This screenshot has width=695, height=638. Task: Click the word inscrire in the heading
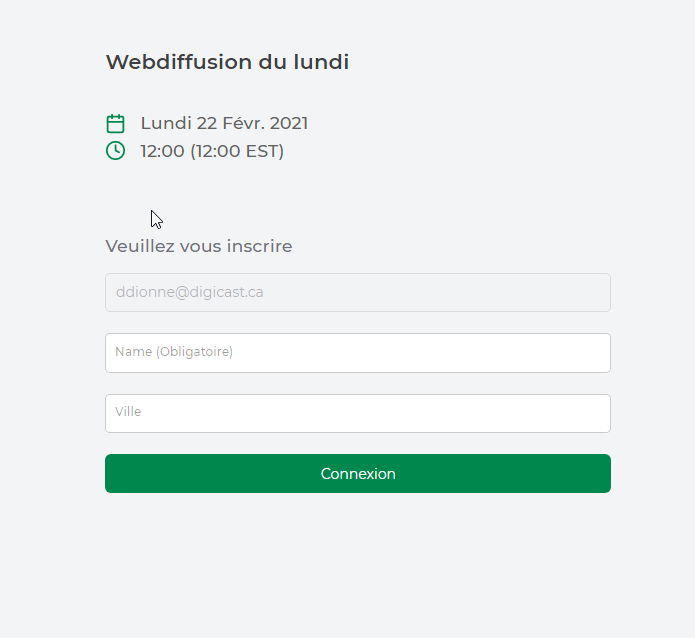pos(259,246)
